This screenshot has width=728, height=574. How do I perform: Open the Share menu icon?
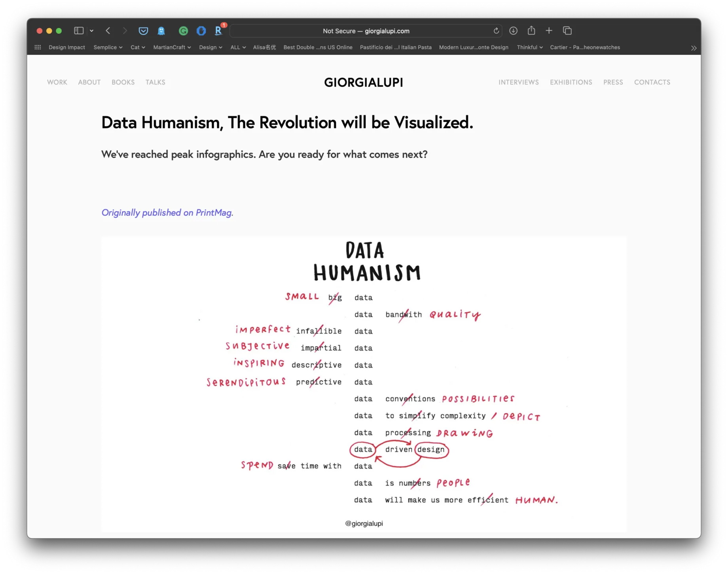(531, 30)
